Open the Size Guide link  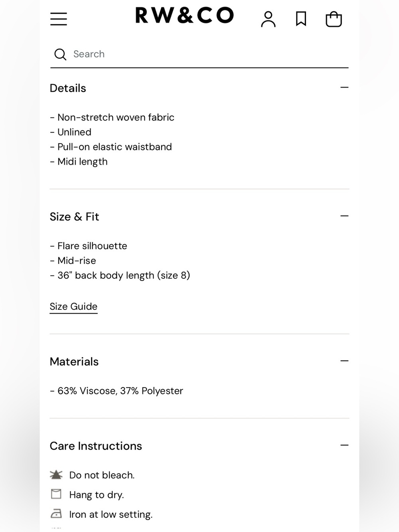73,307
